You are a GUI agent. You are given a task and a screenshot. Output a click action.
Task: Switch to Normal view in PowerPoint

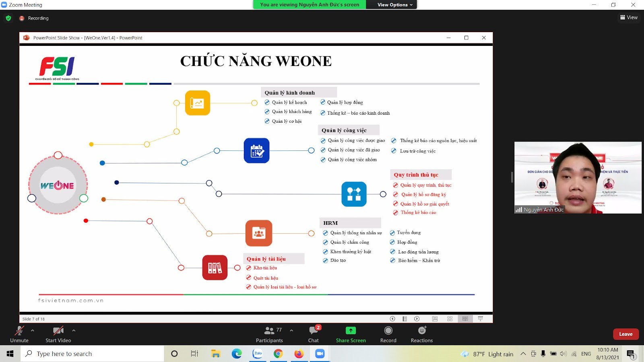click(x=435, y=319)
